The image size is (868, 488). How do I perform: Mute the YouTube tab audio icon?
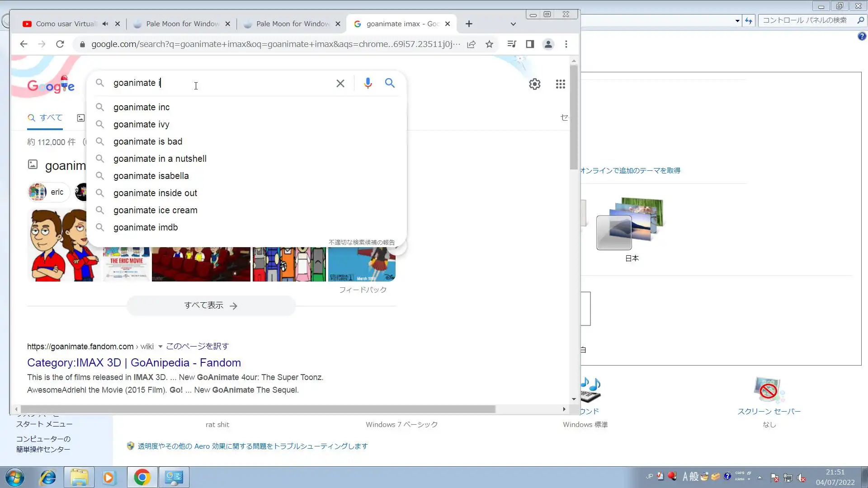(x=105, y=24)
